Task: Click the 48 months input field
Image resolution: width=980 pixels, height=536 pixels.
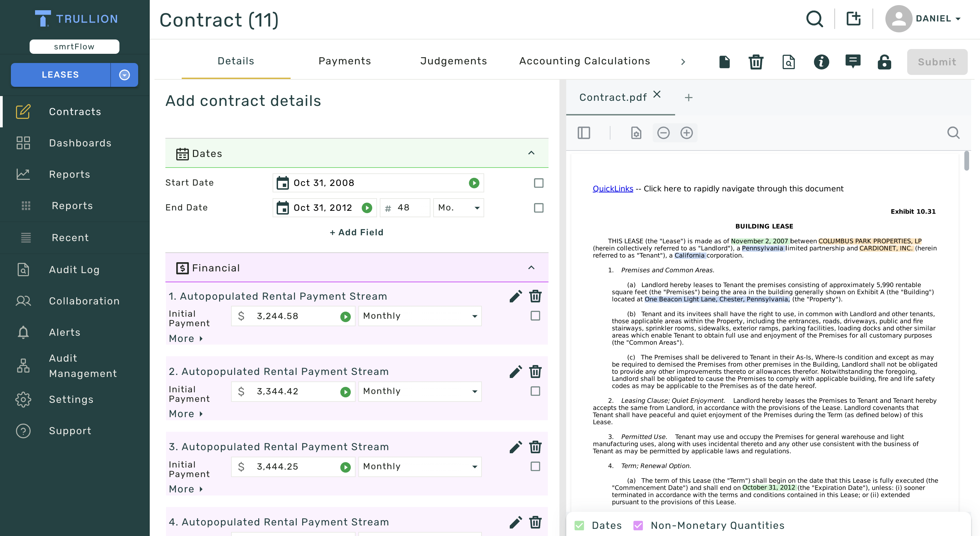Action: click(405, 208)
